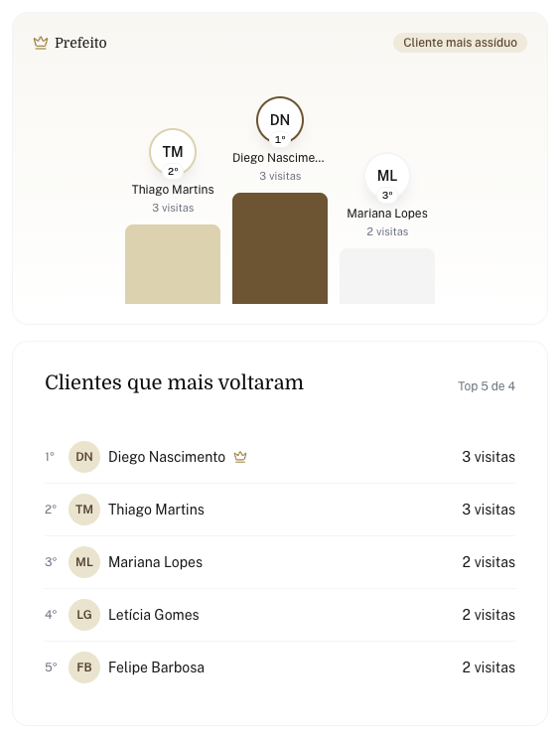
Task: Click the 4º rank number in the list
Action: [51, 615]
